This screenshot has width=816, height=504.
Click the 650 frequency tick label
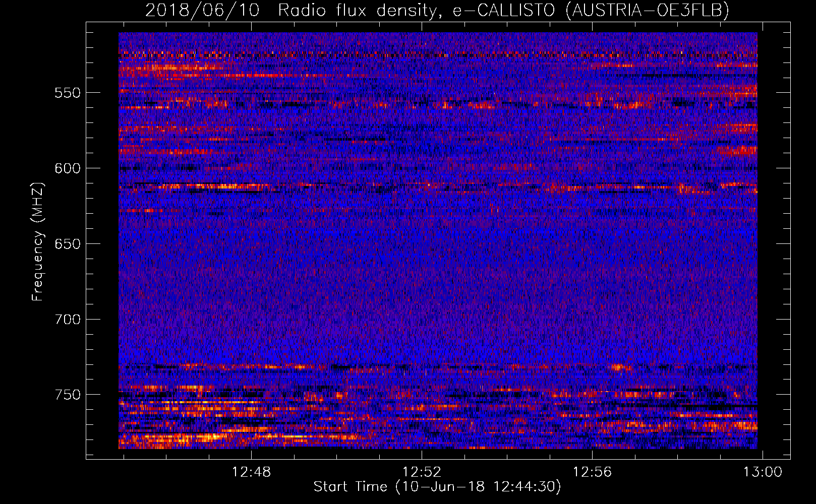[68, 244]
